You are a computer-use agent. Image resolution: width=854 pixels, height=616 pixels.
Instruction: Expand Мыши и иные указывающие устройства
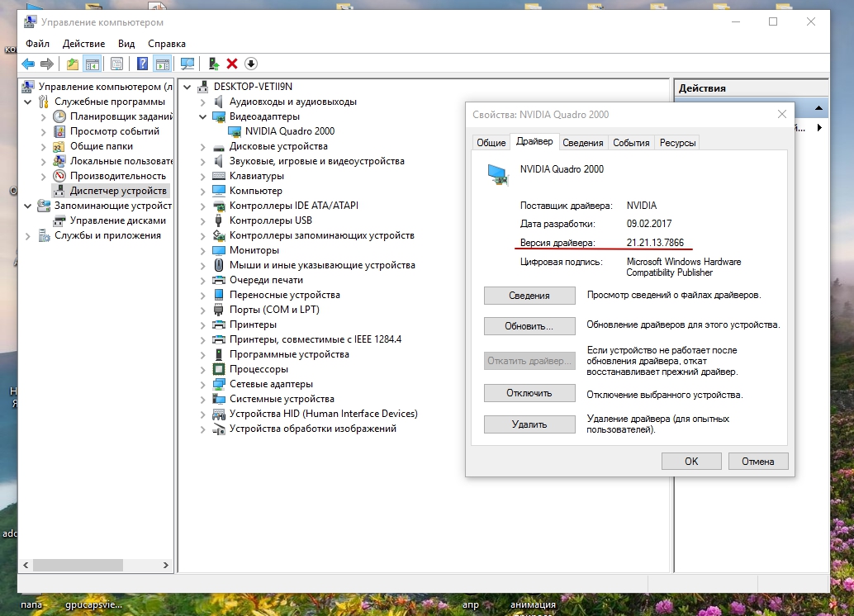[x=202, y=265]
